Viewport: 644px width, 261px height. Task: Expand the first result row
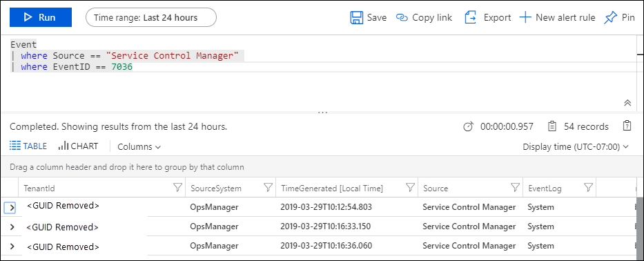pos(12,208)
